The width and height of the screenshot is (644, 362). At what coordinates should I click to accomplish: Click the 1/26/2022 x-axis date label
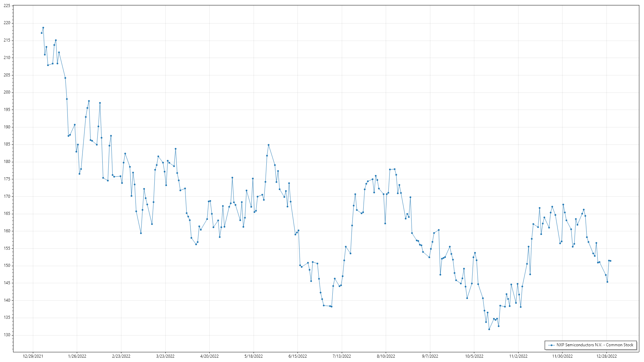click(x=77, y=356)
